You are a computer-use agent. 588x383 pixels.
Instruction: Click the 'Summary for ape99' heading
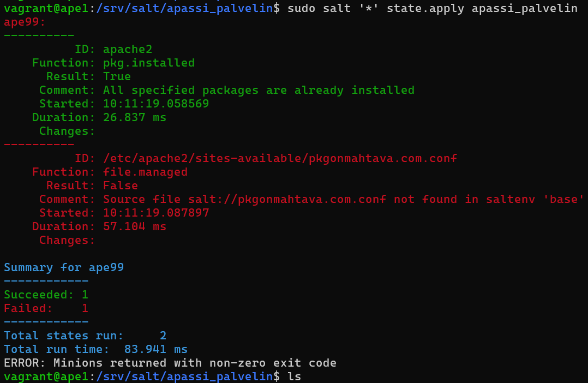pyautogui.click(x=64, y=267)
